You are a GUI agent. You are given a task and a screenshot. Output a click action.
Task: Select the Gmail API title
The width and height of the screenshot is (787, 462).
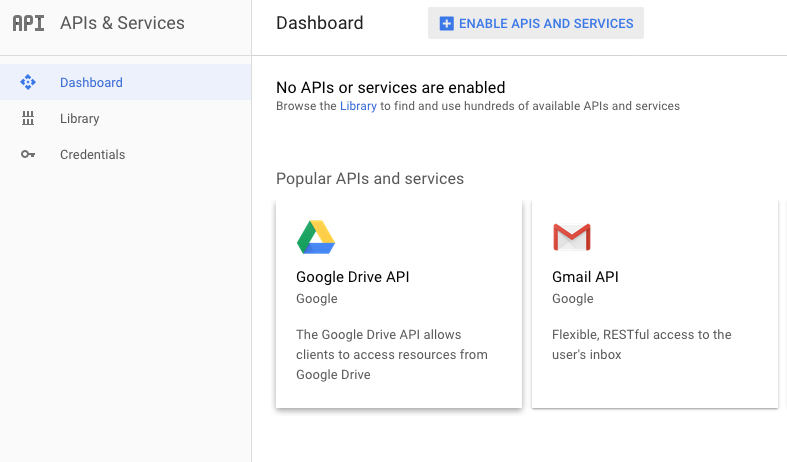pyautogui.click(x=585, y=277)
